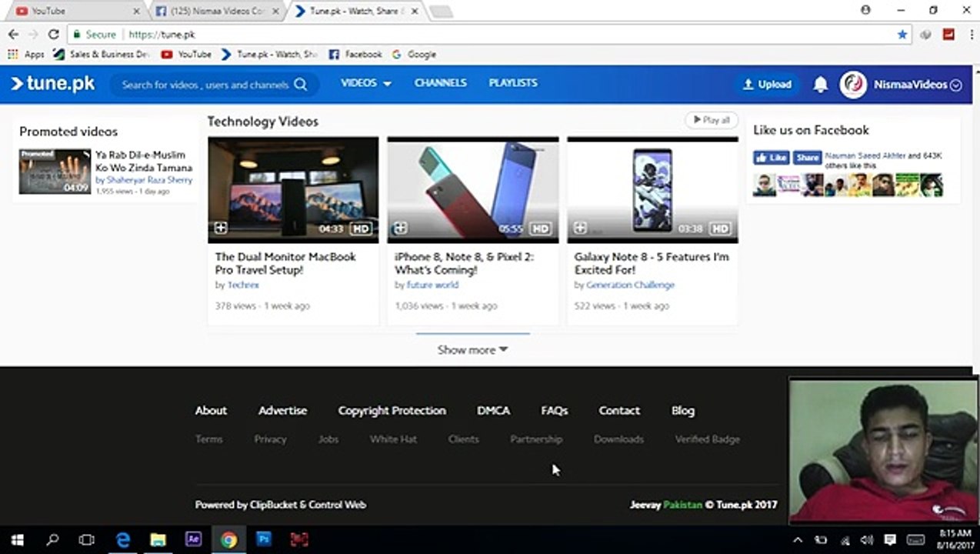
Task: Add Galaxy Note 8 video to watch later
Action: pos(580,229)
